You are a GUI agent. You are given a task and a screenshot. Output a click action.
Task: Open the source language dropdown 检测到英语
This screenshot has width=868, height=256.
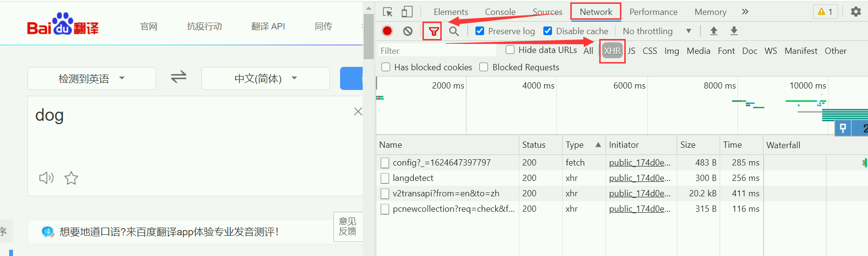tap(92, 78)
